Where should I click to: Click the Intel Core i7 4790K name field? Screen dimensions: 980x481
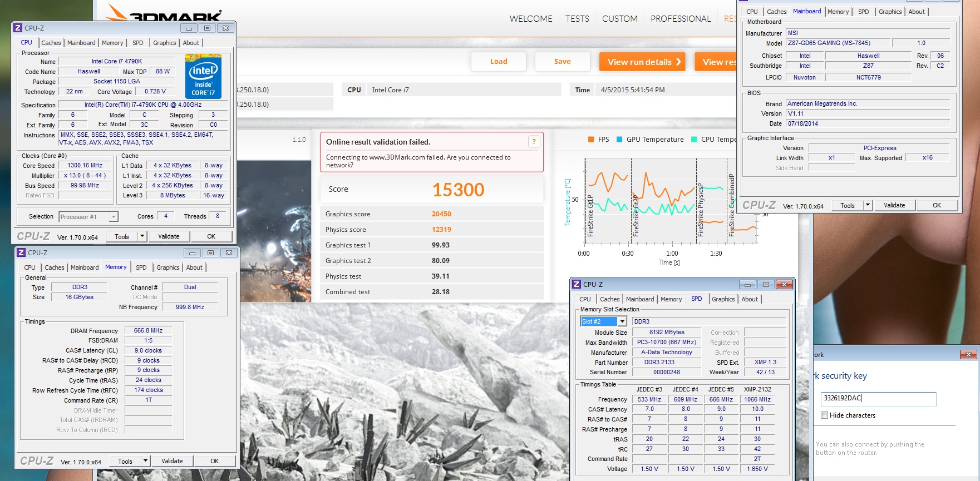(x=117, y=62)
